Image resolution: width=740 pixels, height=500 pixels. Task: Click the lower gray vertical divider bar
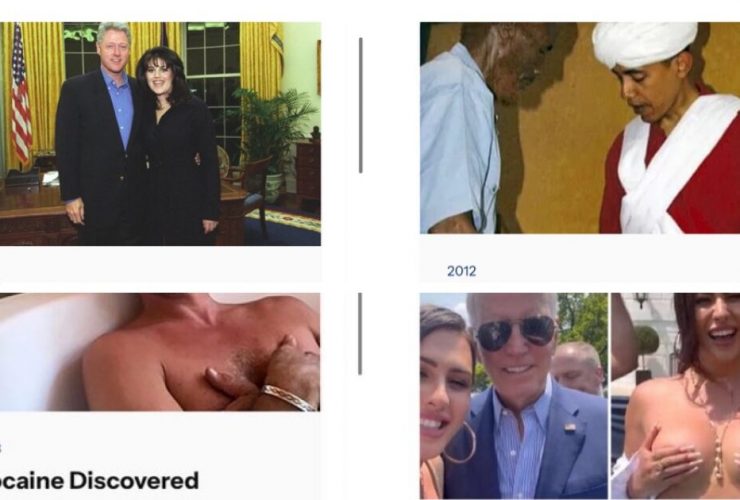[x=360, y=334]
